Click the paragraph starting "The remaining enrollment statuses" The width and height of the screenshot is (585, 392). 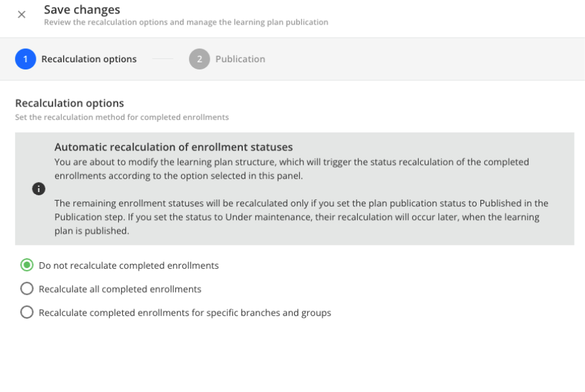pyautogui.click(x=301, y=217)
